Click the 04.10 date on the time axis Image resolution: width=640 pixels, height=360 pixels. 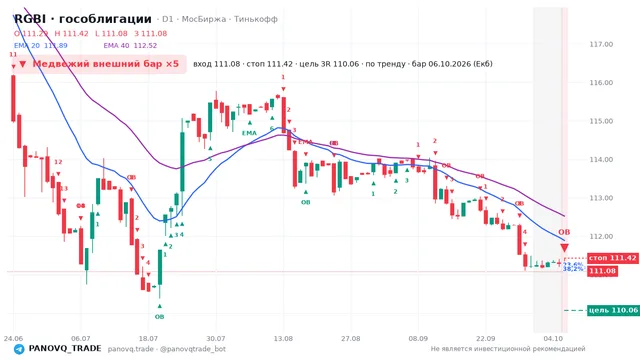pos(553,338)
